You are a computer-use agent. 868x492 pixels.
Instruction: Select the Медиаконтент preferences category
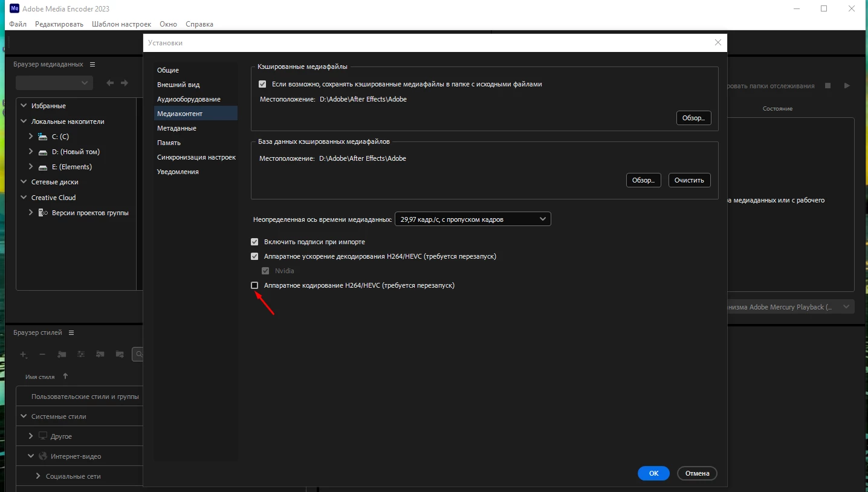pyautogui.click(x=196, y=114)
